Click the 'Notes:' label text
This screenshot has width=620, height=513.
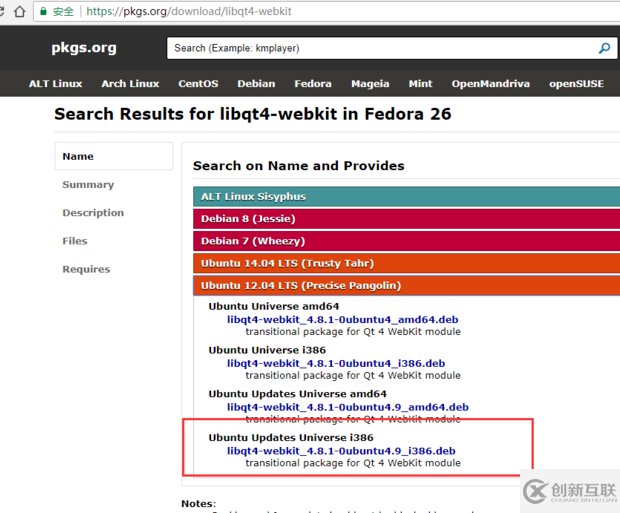(198, 504)
